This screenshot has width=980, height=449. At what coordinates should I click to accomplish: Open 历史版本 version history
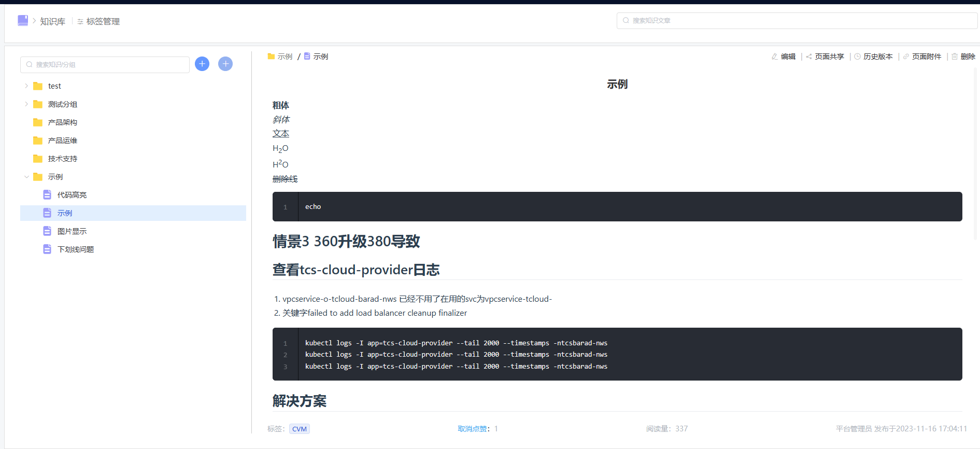873,57
